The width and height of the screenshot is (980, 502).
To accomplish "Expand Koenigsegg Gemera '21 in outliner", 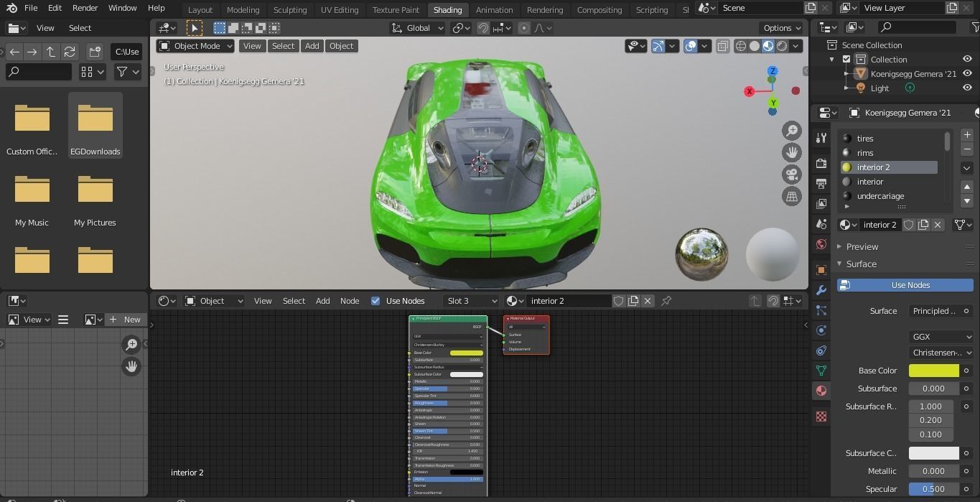I will tap(847, 74).
